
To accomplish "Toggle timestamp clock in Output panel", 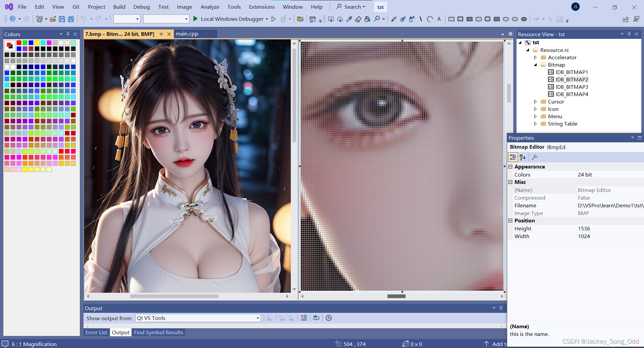I will click(329, 318).
